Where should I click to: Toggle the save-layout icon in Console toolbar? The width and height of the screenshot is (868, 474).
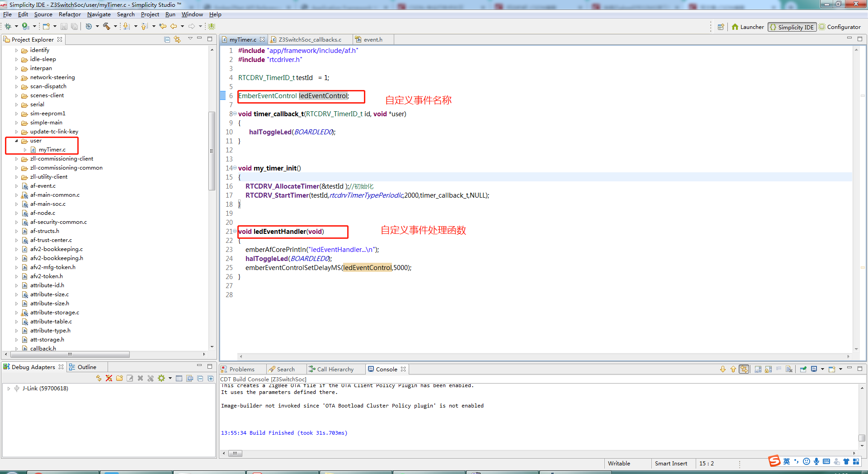[x=758, y=370]
